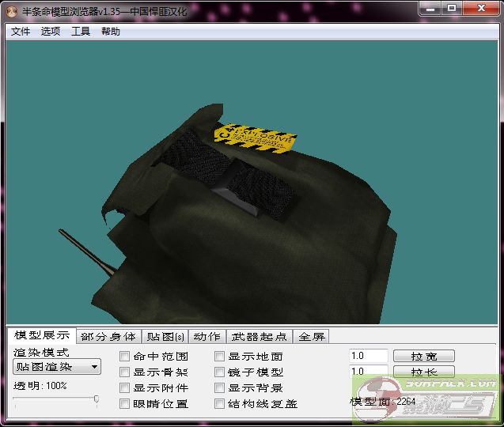Close the model viewer window
Viewport: 504px width, 427px height.
coord(481,8)
